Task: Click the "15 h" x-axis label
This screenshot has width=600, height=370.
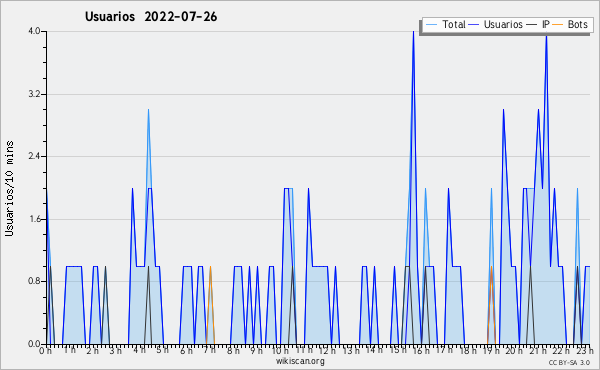Action: coord(398,350)
